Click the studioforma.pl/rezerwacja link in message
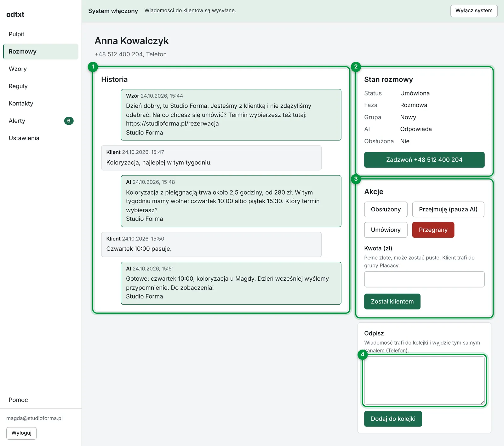The height and width of the screenshot is (446, 504). pos(172,124)
